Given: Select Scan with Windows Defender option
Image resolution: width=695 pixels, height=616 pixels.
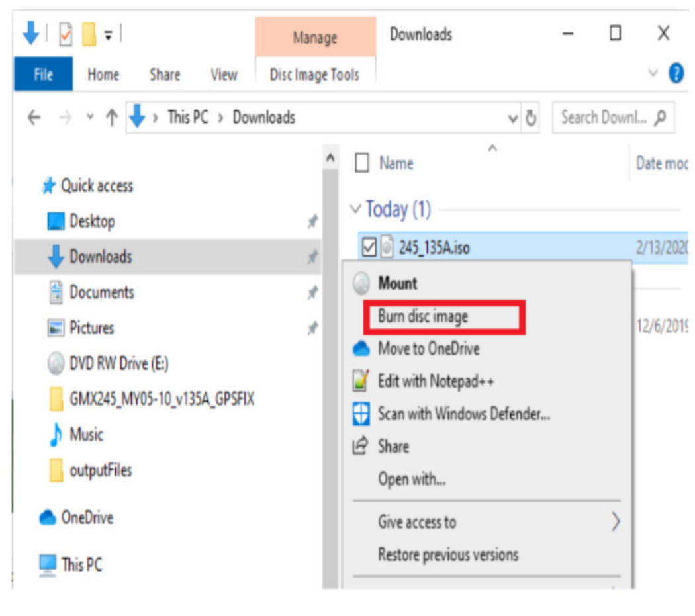Looking at the screenshot, I should [x=463, y=414].
